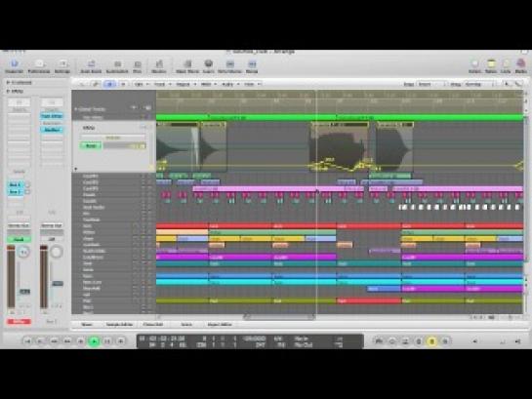Image resolution: width=532 pixels, height=399 pixels.
Task: Click the Preferences toolbar icon
Action: pos(39,66)
